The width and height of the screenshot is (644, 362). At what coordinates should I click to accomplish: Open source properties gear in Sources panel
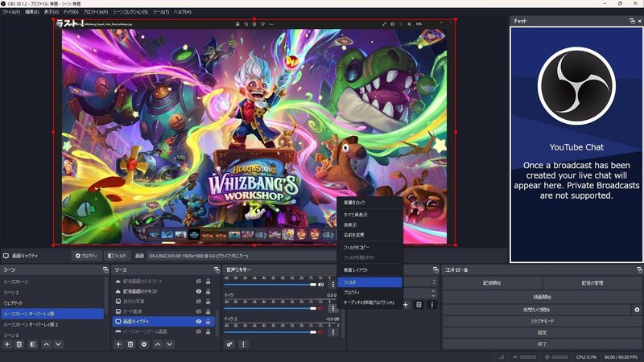144,344
